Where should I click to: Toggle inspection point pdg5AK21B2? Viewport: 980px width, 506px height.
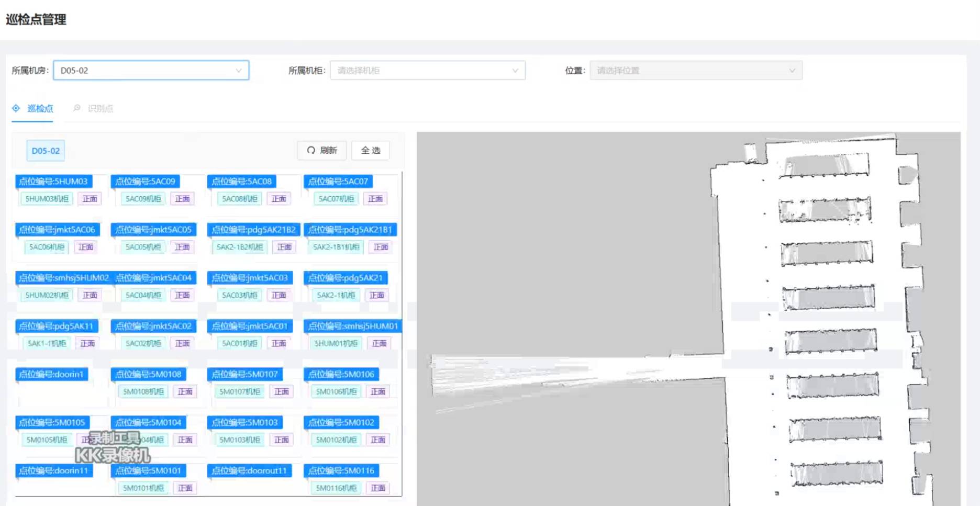pyautogui.click(x=253, y=230)
